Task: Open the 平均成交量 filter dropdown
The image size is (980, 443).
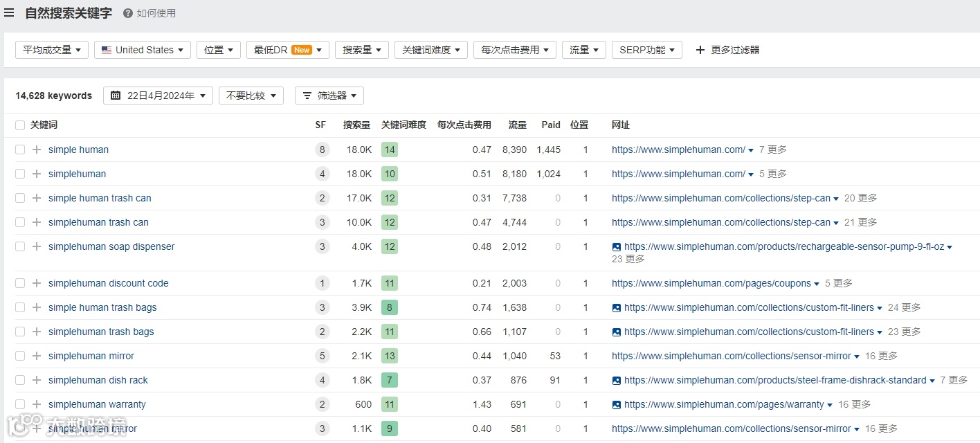Action: 52,50
